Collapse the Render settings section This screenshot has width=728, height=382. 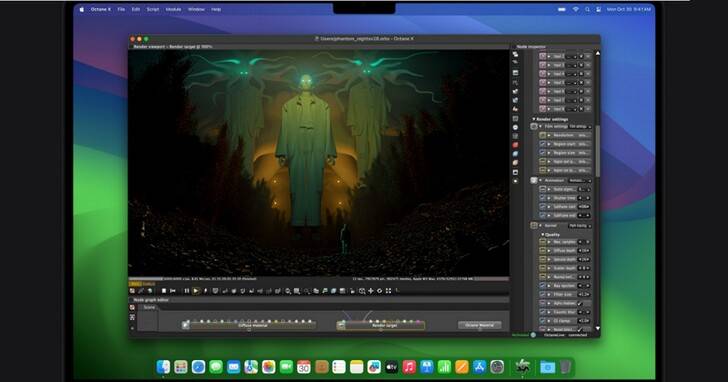coord(534,119)
